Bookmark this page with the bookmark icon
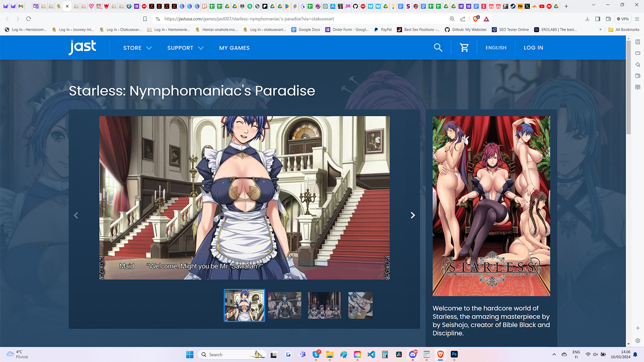This screenshot has height=362, width=644. [145, 19]
